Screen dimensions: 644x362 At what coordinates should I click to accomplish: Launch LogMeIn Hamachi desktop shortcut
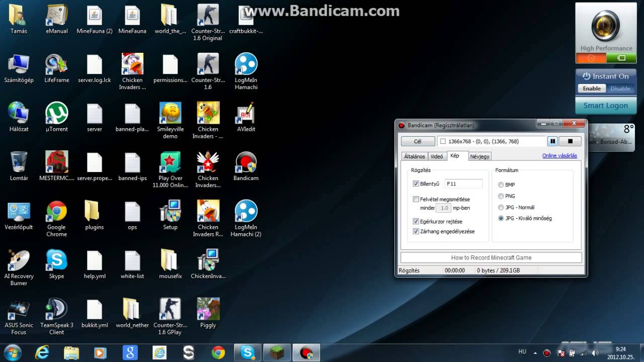(246, 71)
